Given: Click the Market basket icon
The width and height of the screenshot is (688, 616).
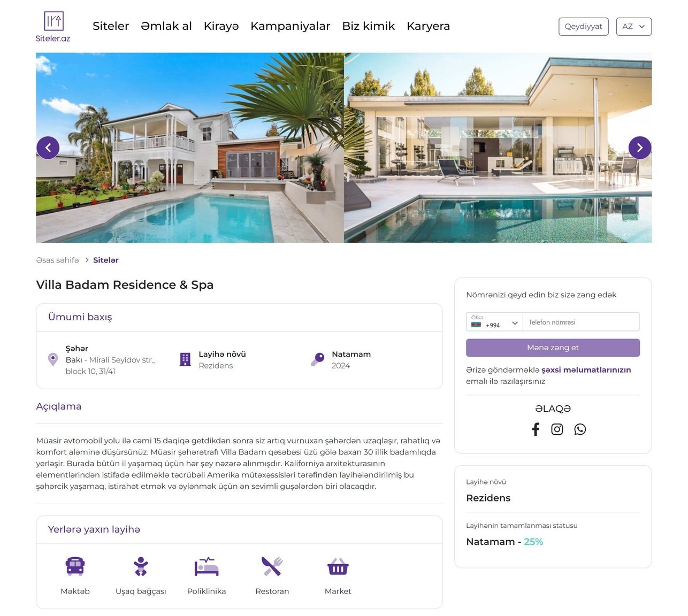Looking at the screenshot, I should pos(338,566).
